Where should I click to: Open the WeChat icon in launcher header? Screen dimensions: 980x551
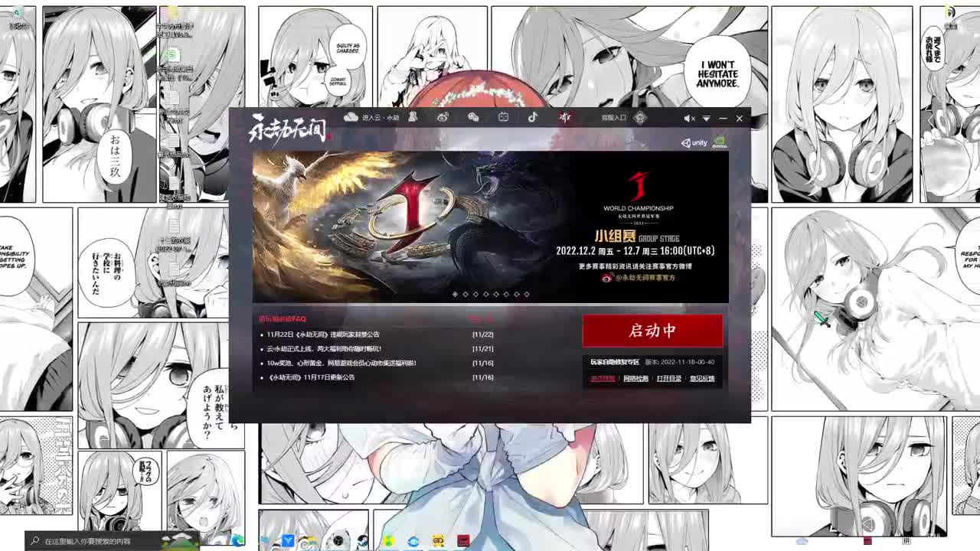click(473, 117)
